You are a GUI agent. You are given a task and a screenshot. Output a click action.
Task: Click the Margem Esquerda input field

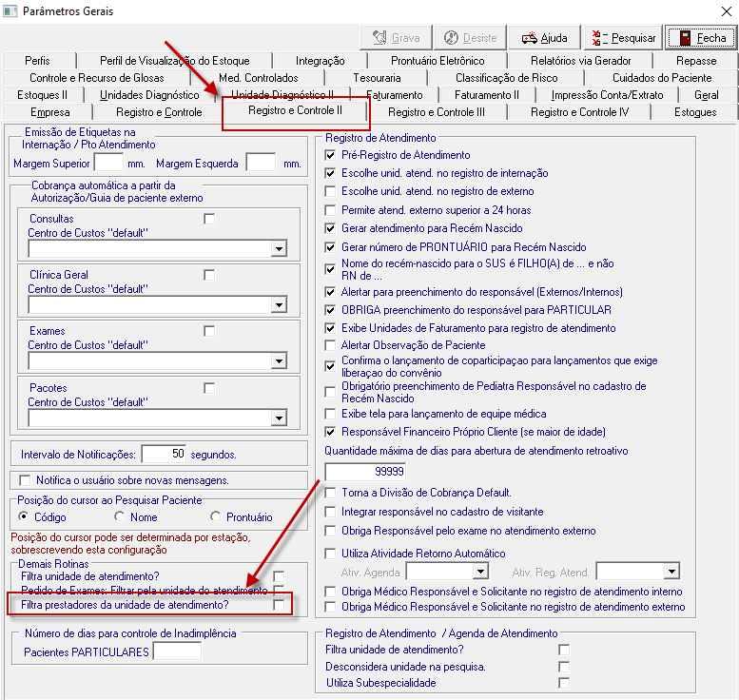(x=262, y=163)
